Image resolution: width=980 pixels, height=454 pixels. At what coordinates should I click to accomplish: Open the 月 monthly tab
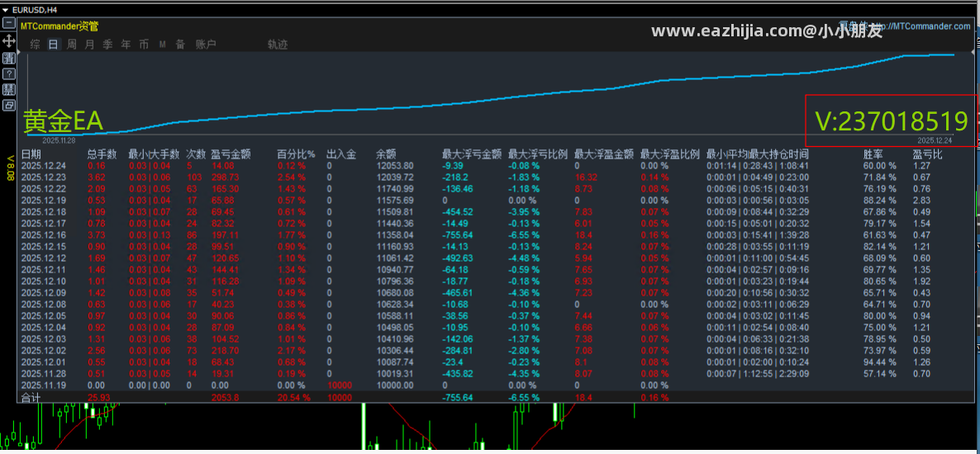(89, 45)
